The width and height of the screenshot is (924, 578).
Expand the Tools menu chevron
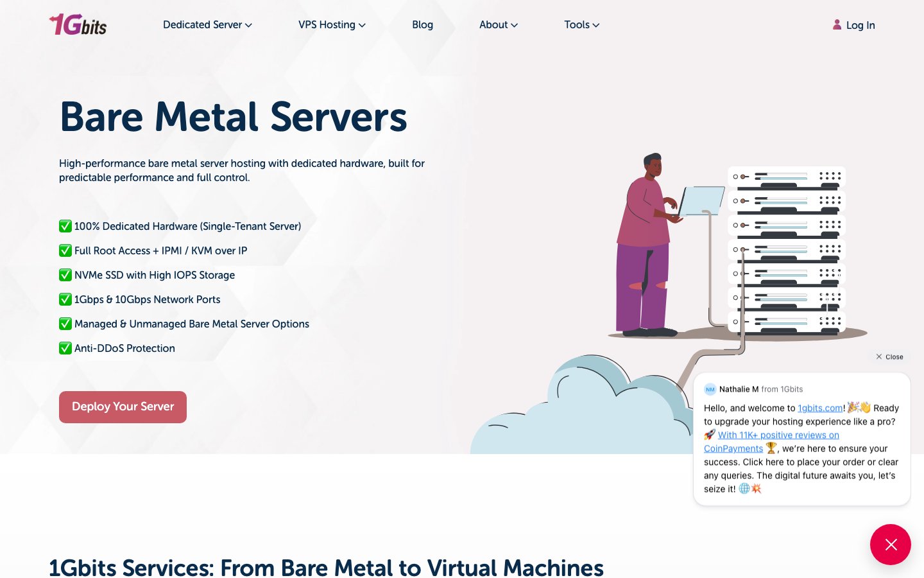click(x=596, y=25)
